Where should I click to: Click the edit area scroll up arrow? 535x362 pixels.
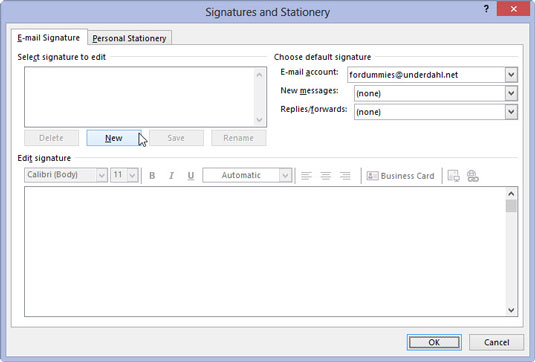coord(511,194)
